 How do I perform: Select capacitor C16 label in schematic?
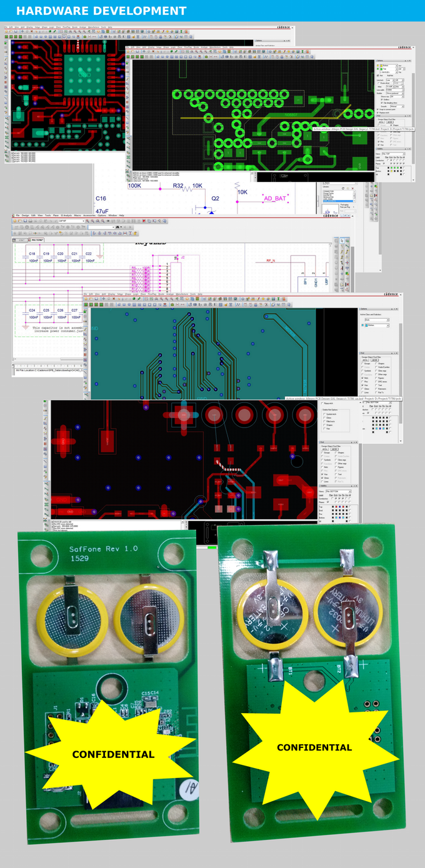101,197
